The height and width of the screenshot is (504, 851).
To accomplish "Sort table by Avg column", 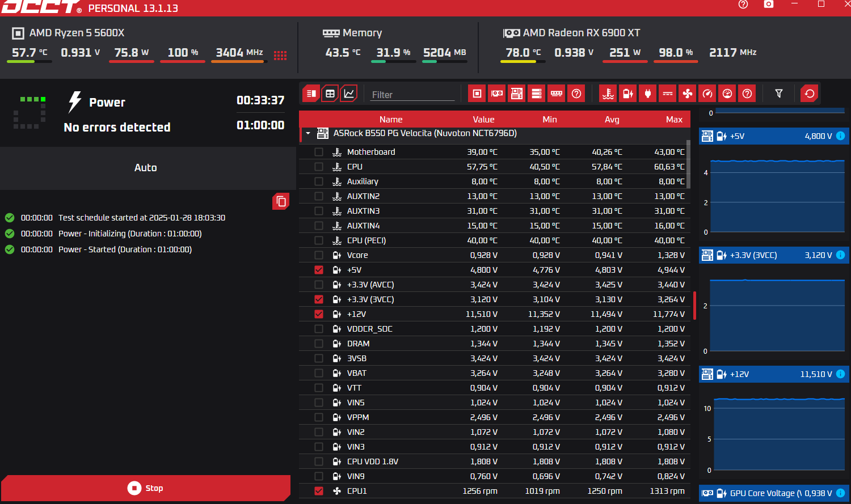I will [x=612, y=120].
